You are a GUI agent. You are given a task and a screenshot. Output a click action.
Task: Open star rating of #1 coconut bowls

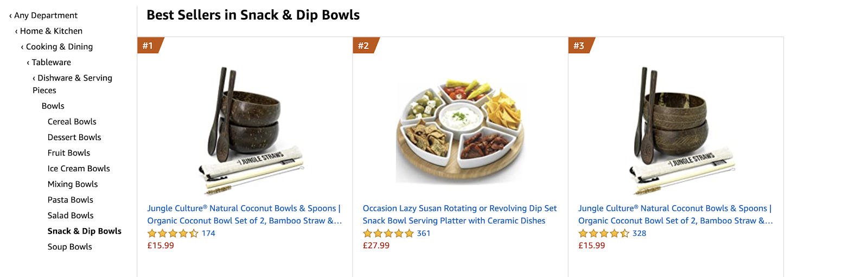coord(173,234)
